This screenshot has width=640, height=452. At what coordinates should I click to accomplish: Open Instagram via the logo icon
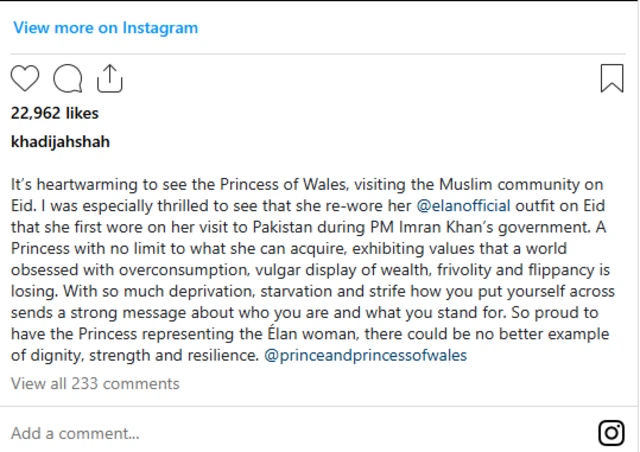611,433
